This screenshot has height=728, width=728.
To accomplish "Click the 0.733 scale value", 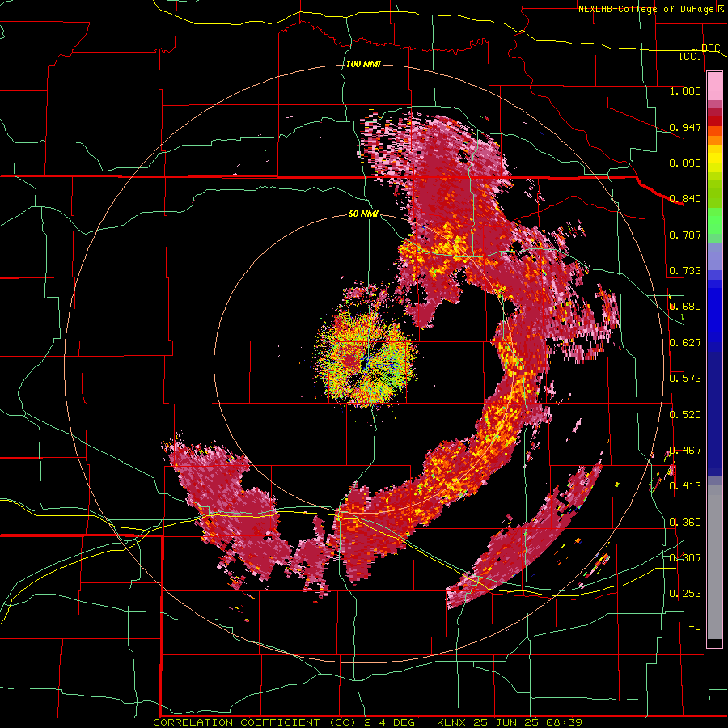I will pos(685,271).
